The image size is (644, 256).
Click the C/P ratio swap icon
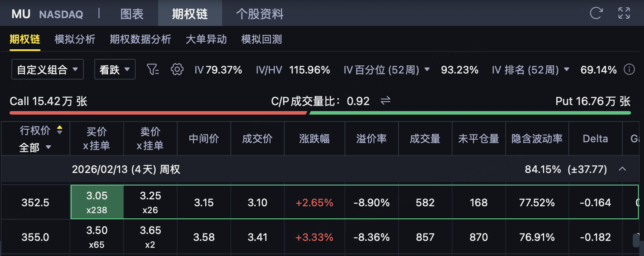385,101
